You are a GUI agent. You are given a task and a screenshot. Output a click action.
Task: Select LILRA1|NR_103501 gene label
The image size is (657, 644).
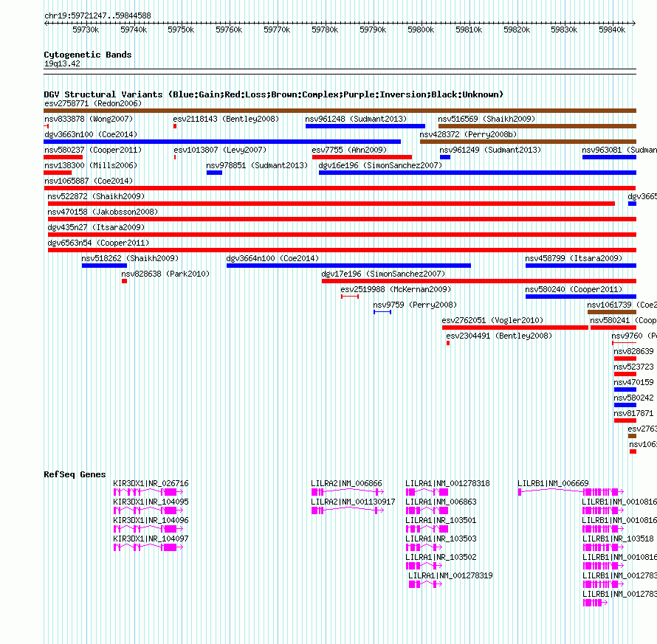(441, 520)
